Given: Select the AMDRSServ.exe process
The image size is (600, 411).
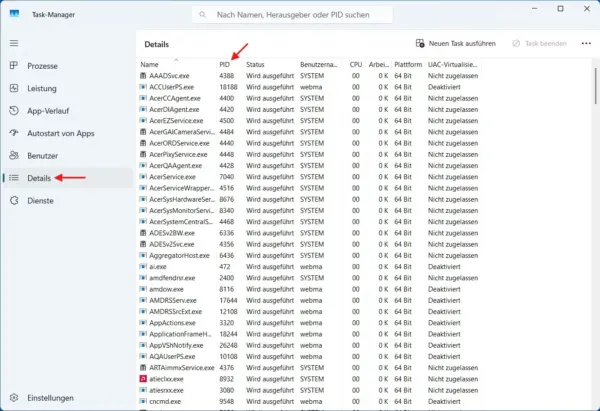Looking at the screenshot, I should 309,300.
